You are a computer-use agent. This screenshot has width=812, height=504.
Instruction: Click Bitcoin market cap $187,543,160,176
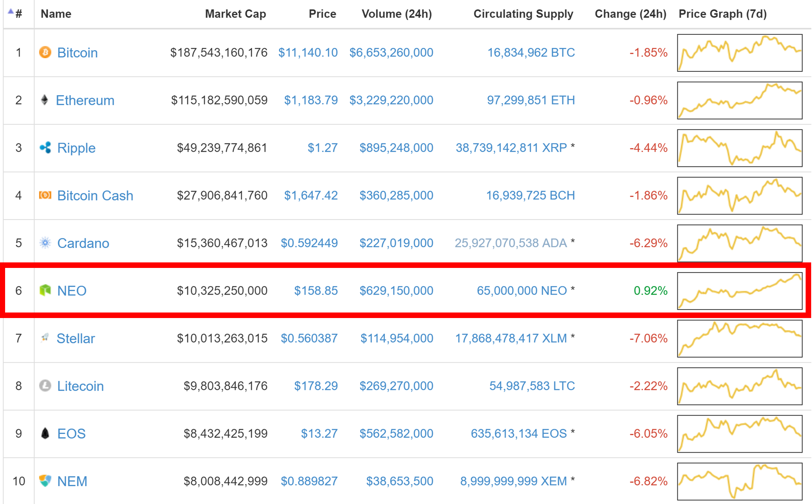(219, 52)
